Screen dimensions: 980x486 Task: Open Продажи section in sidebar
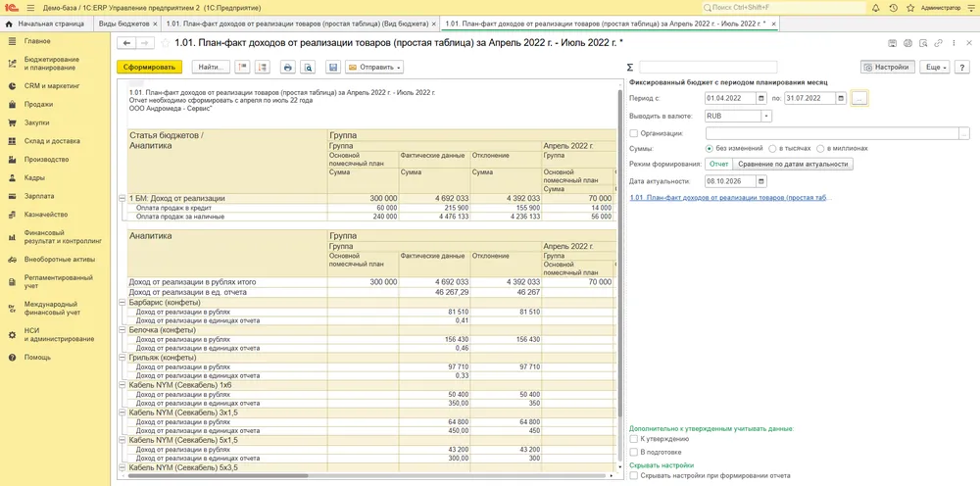pyautogui.click(x=38, y=104)
